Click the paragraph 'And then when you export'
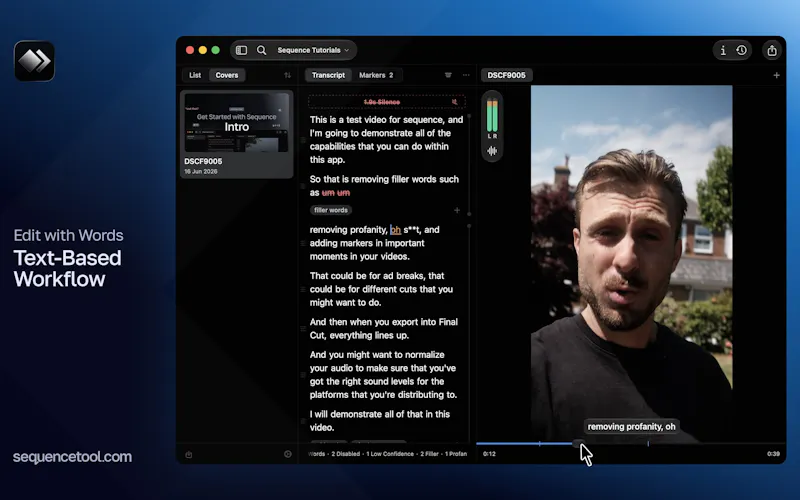The image size is (800, 500). (384, 329)
